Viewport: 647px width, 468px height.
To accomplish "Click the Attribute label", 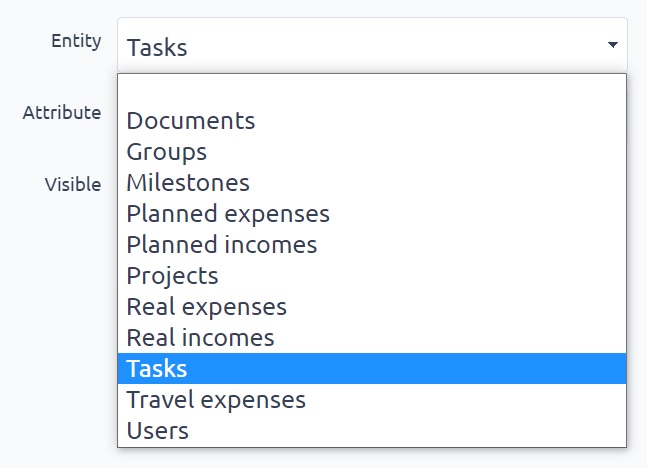I will (62, 112).
